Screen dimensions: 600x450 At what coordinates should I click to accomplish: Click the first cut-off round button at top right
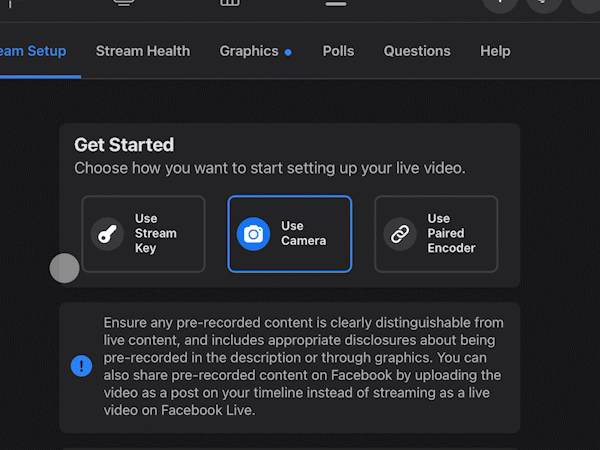499,3
